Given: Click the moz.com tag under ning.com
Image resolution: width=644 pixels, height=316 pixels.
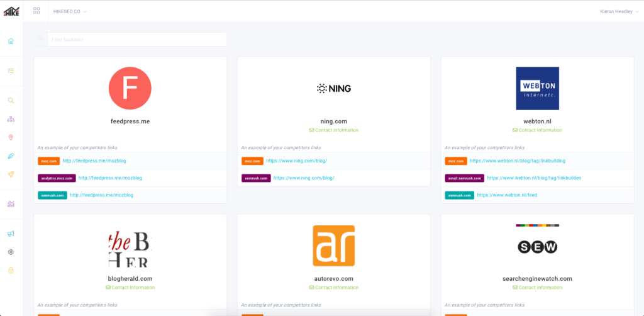Looking at the screenshot, I should (x=253, y=161).
